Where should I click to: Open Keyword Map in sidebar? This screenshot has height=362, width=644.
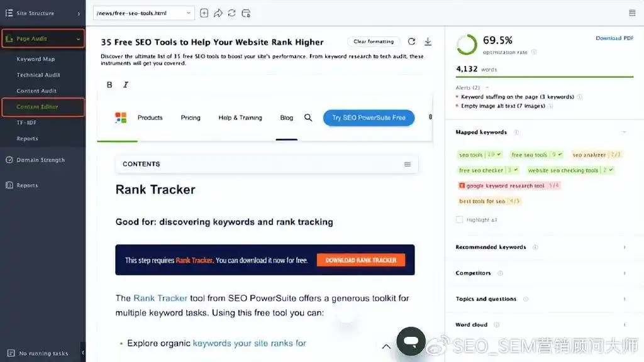35,59
